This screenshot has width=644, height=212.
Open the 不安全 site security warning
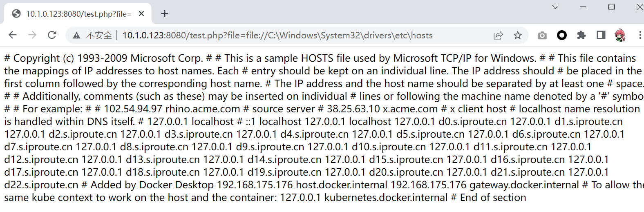point(93,36)
